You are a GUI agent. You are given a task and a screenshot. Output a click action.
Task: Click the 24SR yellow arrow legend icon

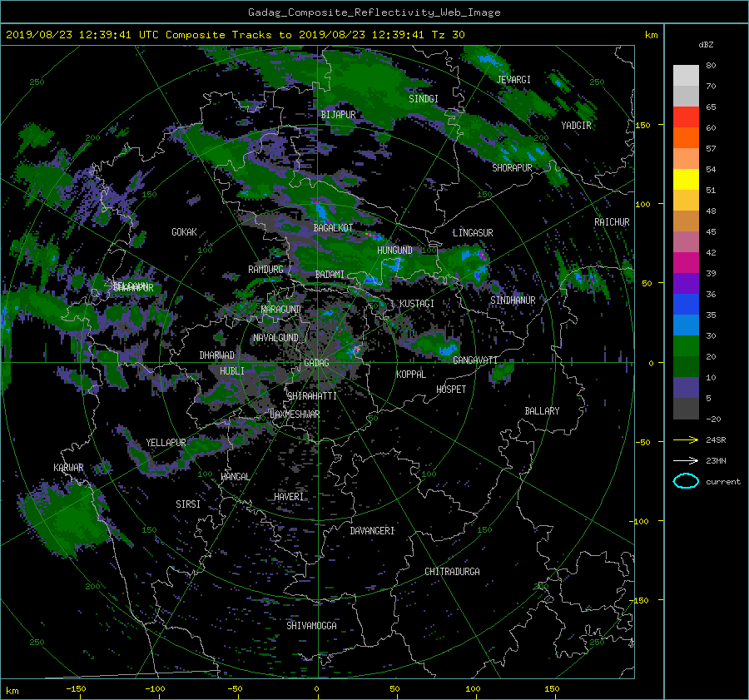686,440
